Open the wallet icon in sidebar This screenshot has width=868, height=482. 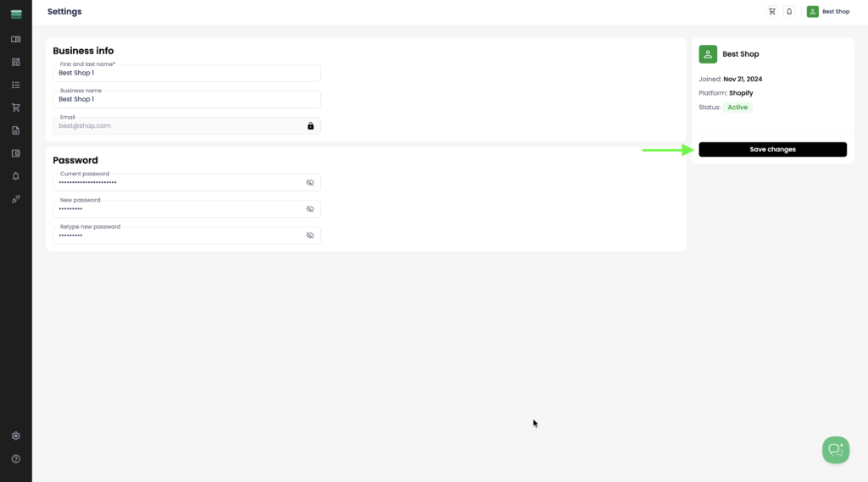click(x=16, y=153)
